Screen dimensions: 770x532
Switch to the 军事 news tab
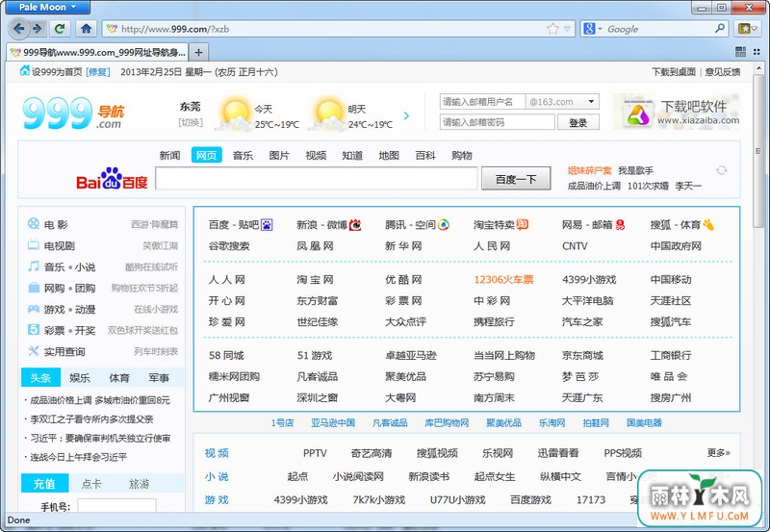pos(158,378)
